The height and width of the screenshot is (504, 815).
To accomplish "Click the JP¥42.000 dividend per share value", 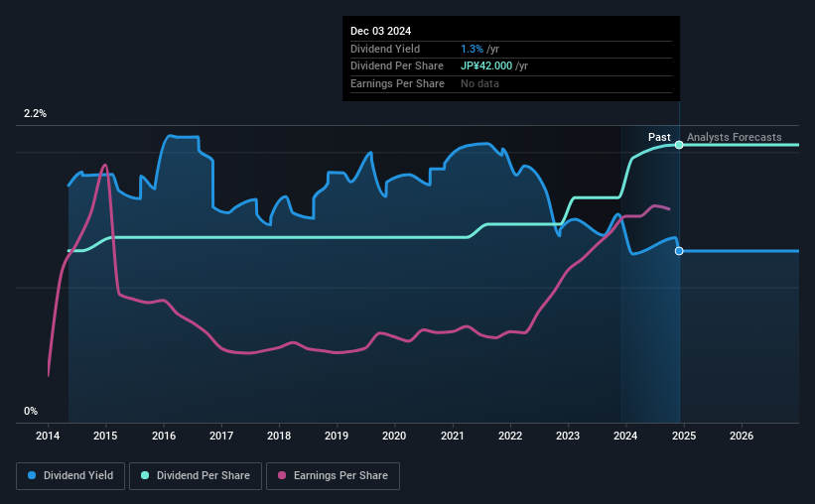I will 486,66.
